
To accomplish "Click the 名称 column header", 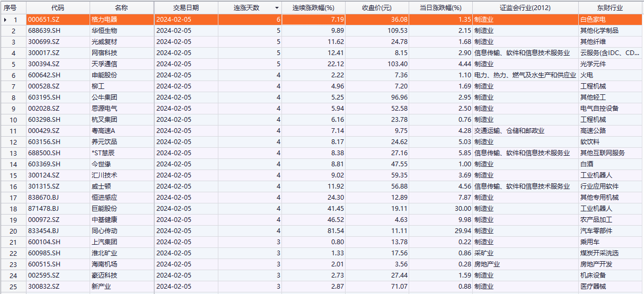I will [x=121, y=8].
